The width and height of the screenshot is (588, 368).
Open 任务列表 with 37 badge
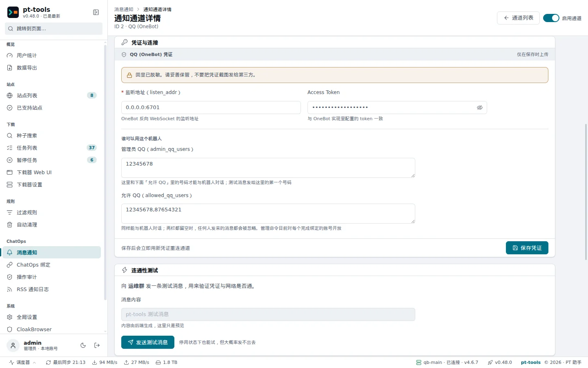coord(51,148)
